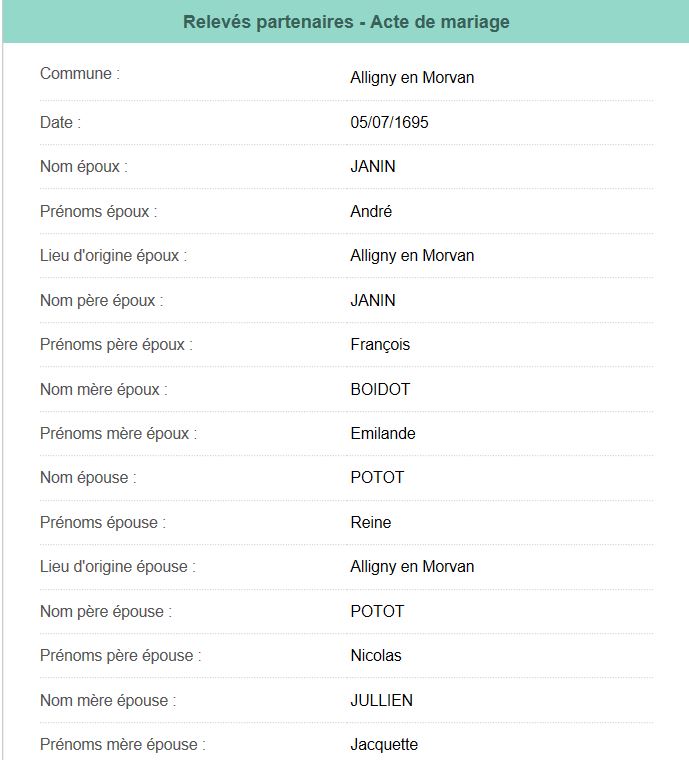Select the first name Jacquette
Viewport: 689px width, 760px height.
[384, 745]
